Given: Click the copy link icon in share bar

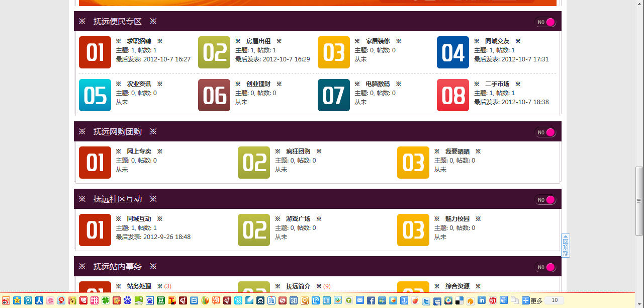Looking at the screenshot, I should 515,300.
